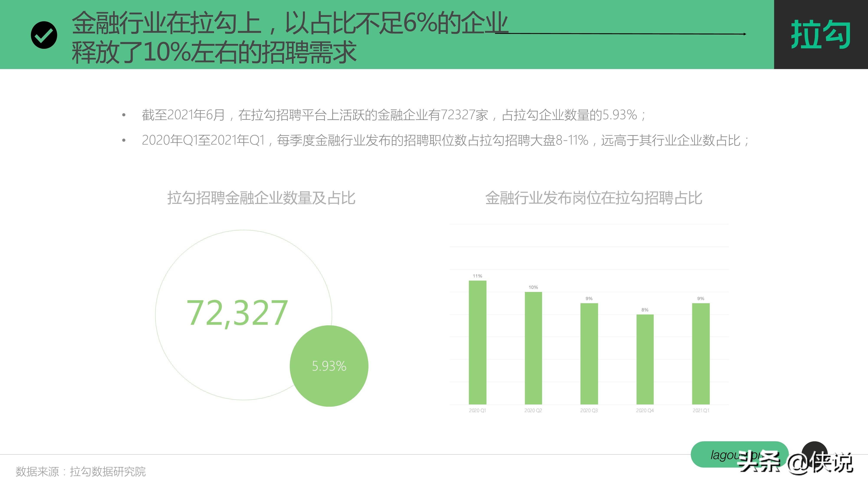Screen dimensions: 868x488
Task: Click the 2020 Q1 bar showing 11%
Action: 477,342
